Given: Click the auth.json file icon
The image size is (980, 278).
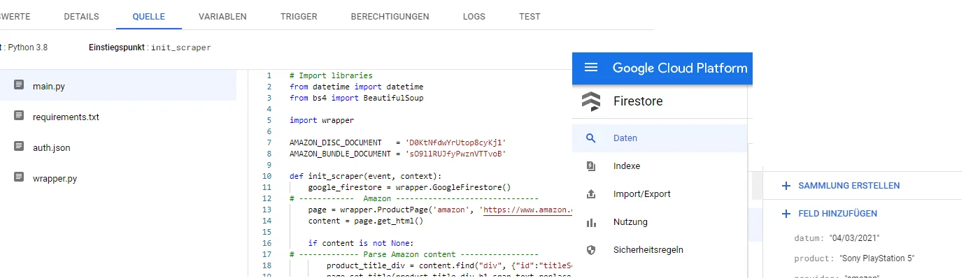Looking at the screenshot, I should point(19,147).
